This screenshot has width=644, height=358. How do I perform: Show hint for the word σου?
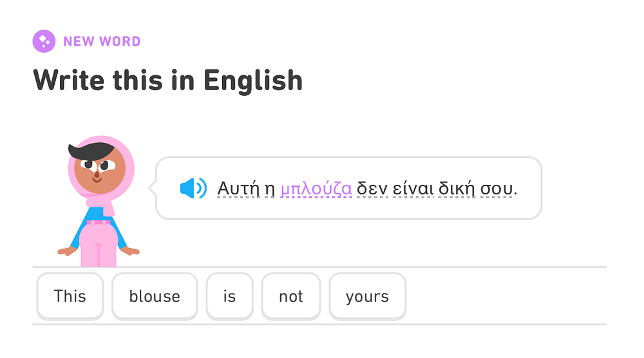pos(496,190)
